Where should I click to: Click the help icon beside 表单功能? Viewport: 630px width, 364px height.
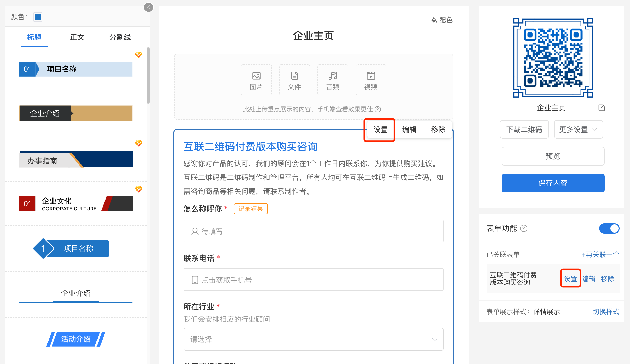524,228
